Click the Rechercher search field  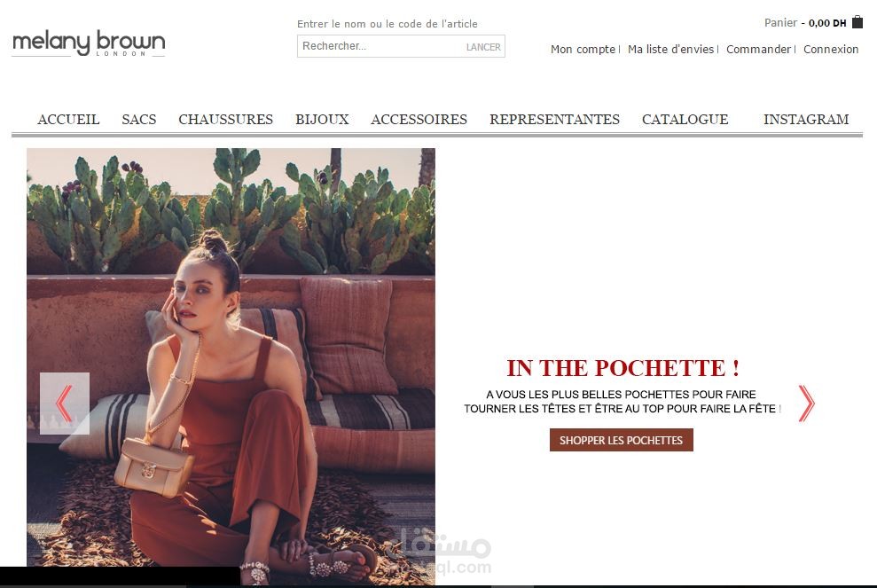pos(380,46)
